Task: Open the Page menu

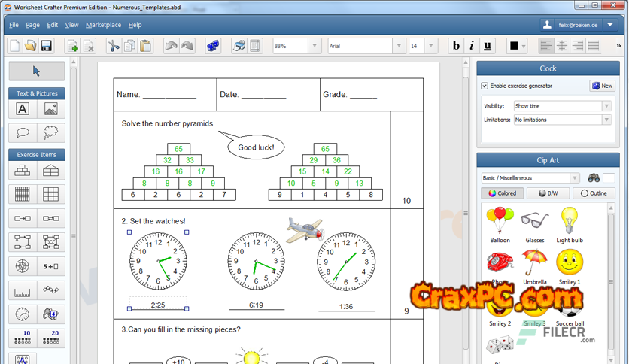Action: coord(33,25)
